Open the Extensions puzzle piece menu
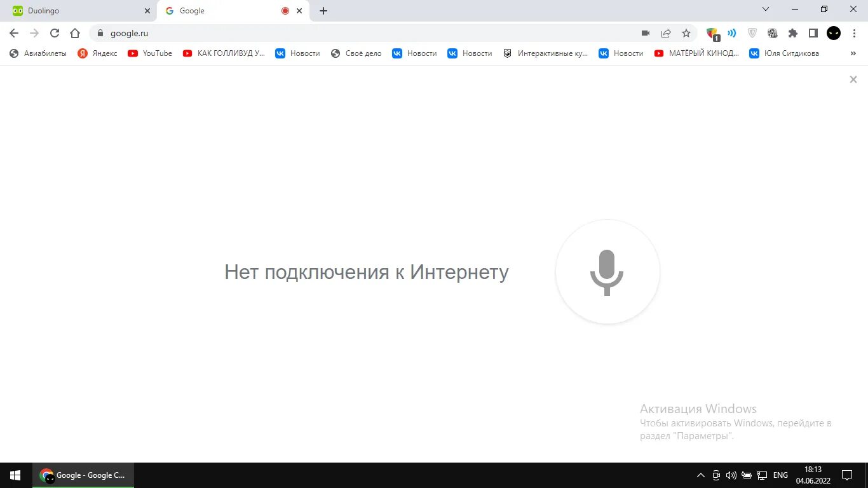The image size is (868, 488). (x=793, y=33)
